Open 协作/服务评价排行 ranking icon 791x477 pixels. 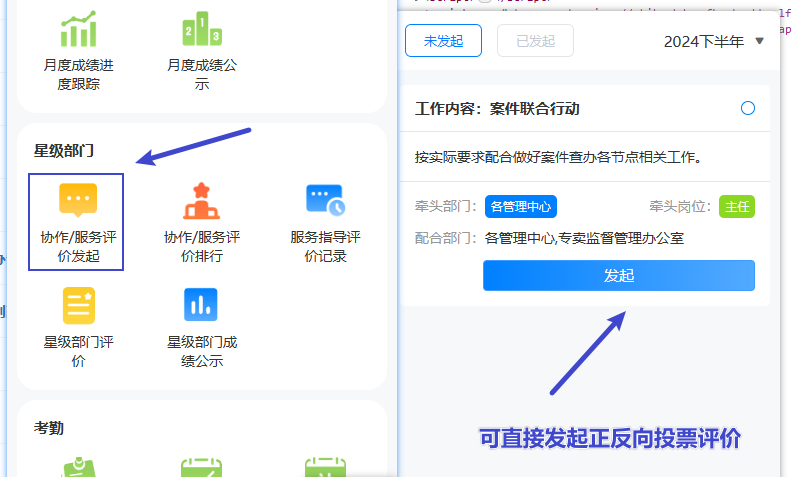click(x=201, y=200)
